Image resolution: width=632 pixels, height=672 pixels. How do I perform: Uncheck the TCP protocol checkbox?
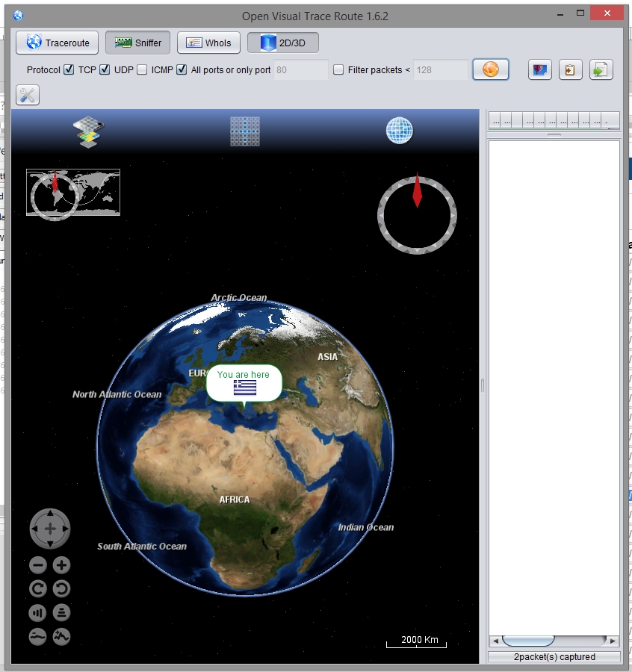coord(69,69)
